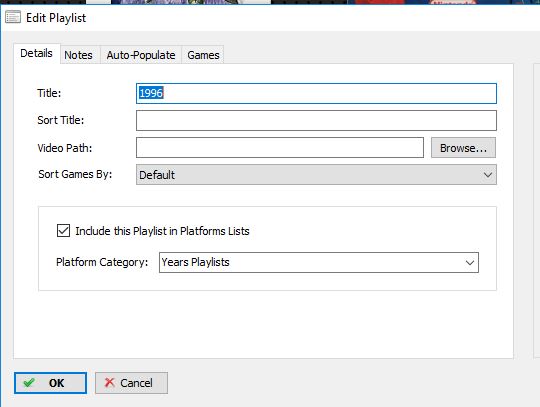Select the Details tab

coord(37,53)
